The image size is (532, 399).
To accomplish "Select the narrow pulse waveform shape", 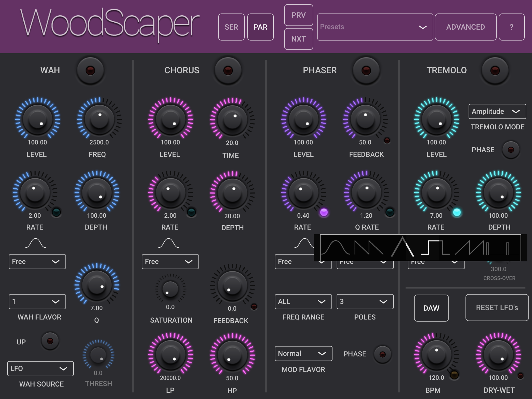I will 502,248.
